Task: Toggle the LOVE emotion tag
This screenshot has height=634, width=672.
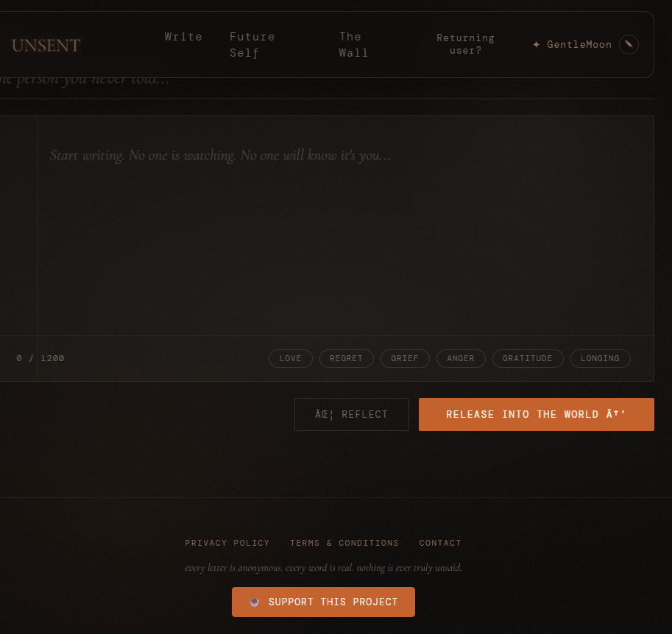Action: (290, 358)
